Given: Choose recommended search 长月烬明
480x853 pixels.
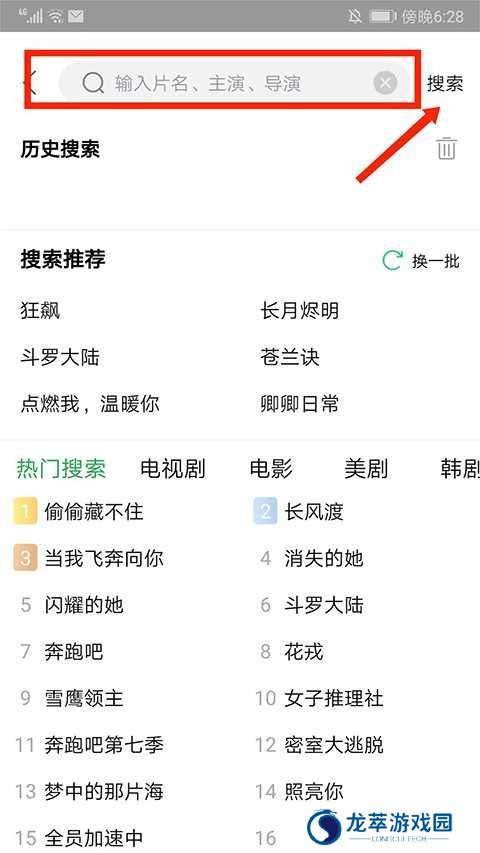Looking at the screenshot, I should click(x=299, y=311).
